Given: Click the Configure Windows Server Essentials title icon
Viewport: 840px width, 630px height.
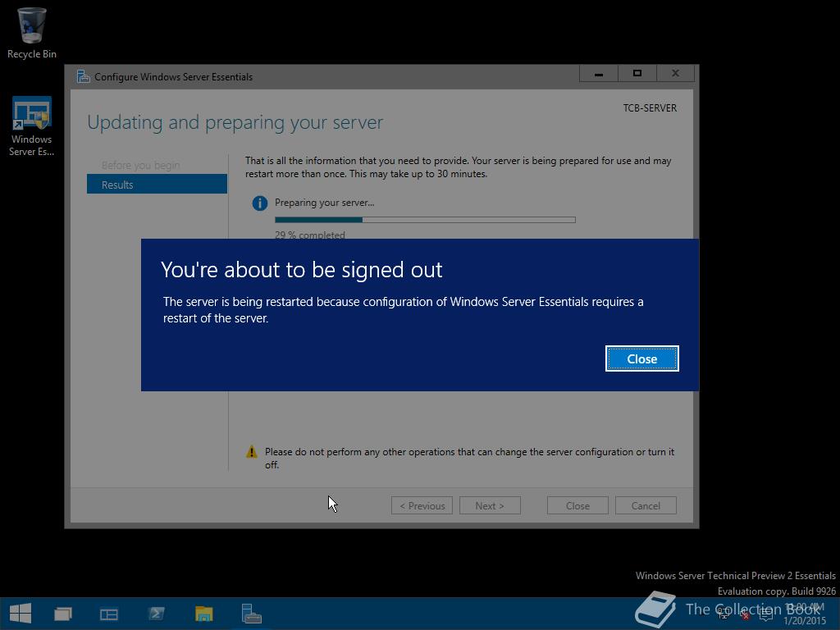Looking at the screenshot, I should click(83, 76).
